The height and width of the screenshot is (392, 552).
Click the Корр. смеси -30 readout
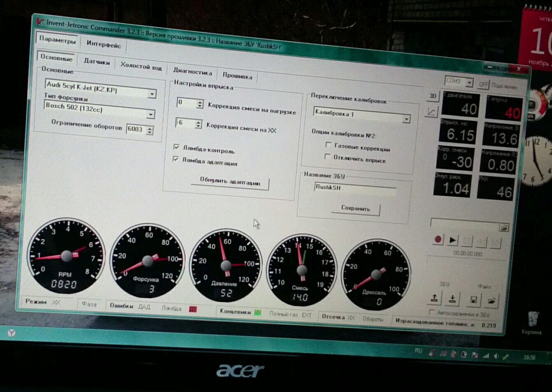[x=455, y=158]
